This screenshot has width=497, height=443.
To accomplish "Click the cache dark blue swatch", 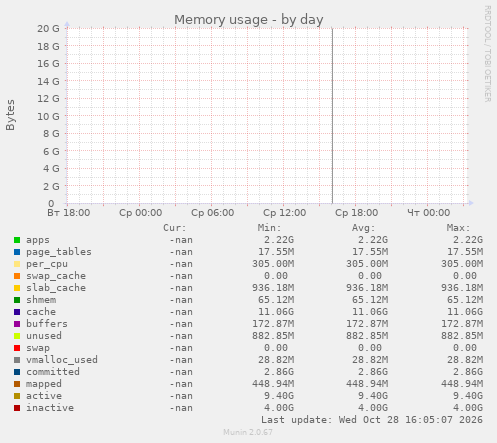I will click(x=17, y=312).
